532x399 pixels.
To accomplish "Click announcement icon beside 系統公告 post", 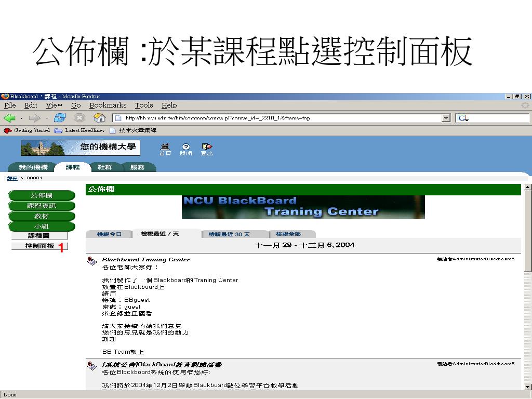I will click(92, 366).
